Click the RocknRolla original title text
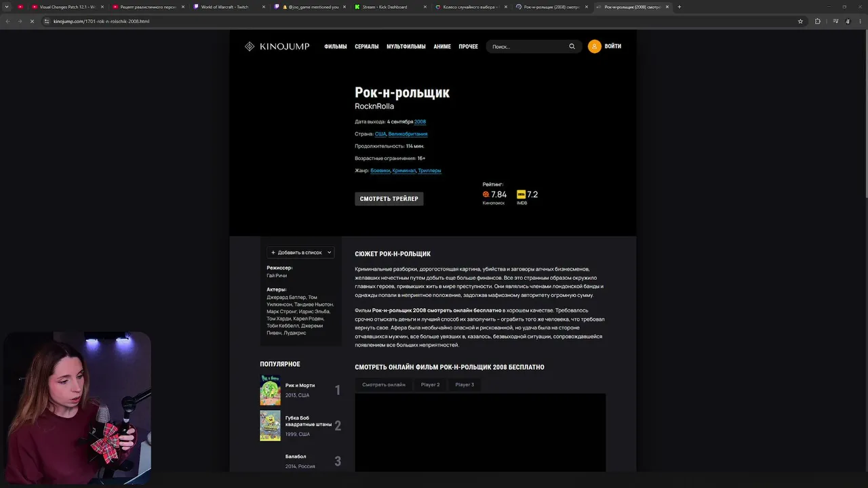This screenshot has height=488, width=868. coord(374,106)
